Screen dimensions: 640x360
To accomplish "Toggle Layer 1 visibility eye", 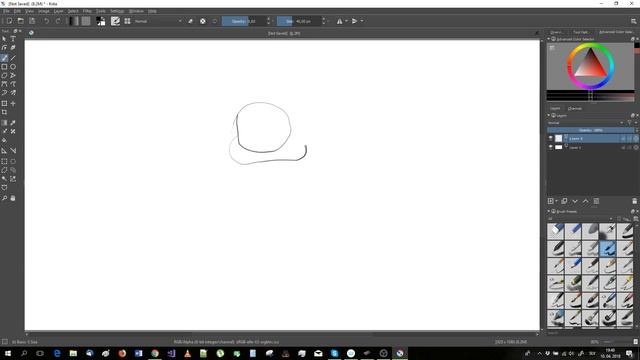I will tap(551, 147).
